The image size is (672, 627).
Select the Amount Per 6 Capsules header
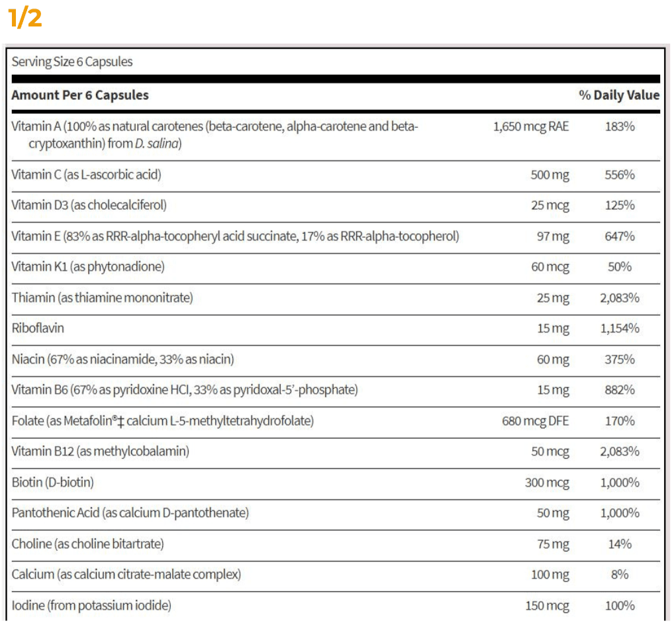click(80, 95)
